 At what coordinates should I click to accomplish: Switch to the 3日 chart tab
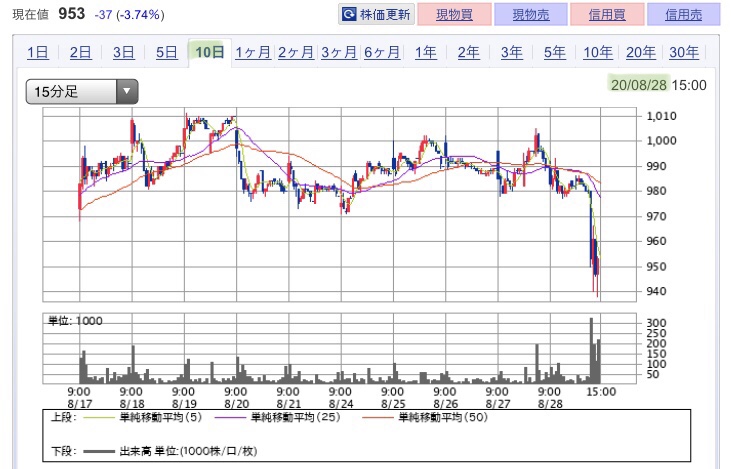124,52
